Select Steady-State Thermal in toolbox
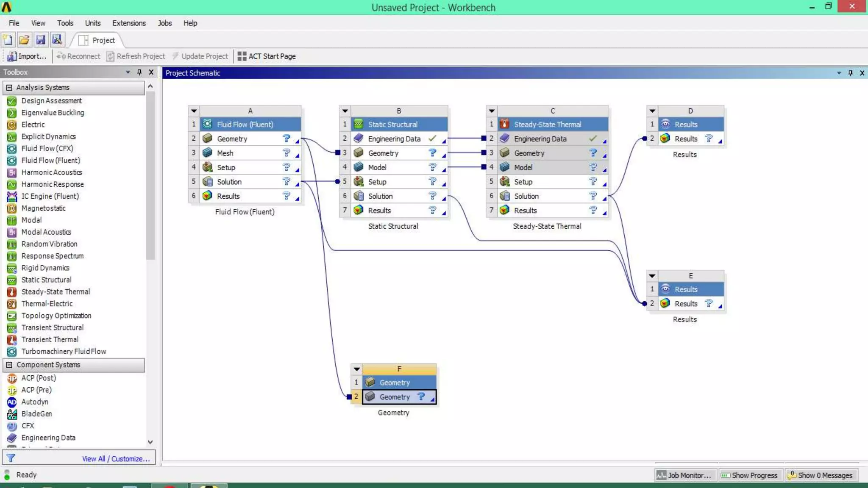Image resolution: width=868 pixels, height=488 pixels. 56,291
